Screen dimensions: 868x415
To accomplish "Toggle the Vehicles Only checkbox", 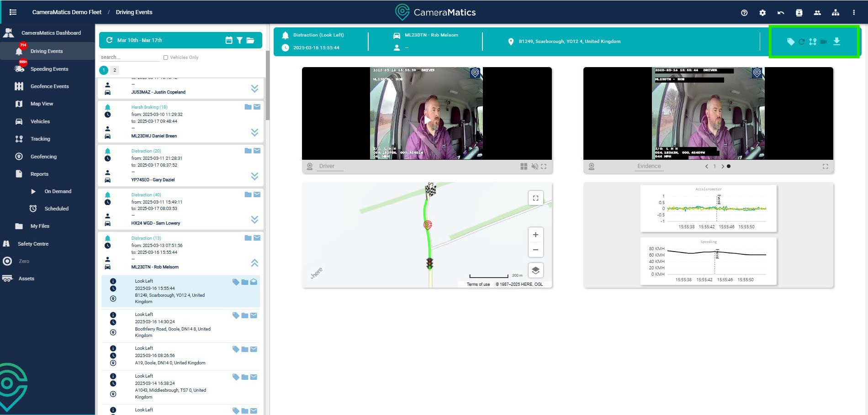I will [x=166, y=58].
